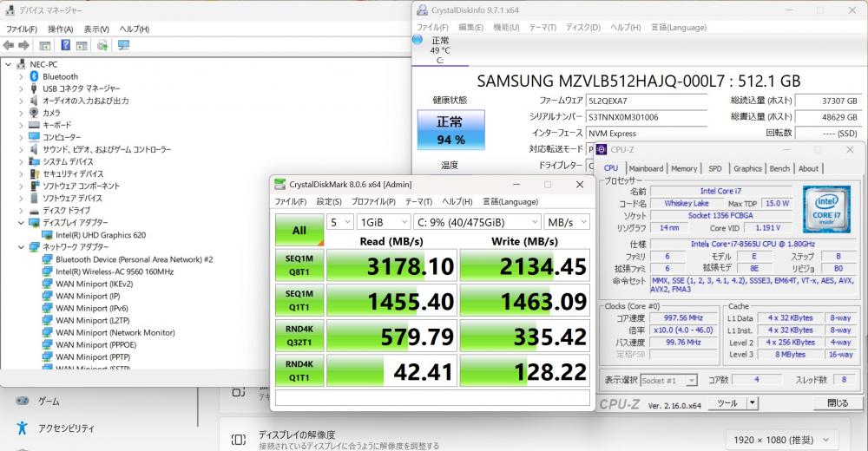Open the テーマ menu in CrystalDiskMark
The width and height of the screenshot is (868, 451).
[418, 201]
